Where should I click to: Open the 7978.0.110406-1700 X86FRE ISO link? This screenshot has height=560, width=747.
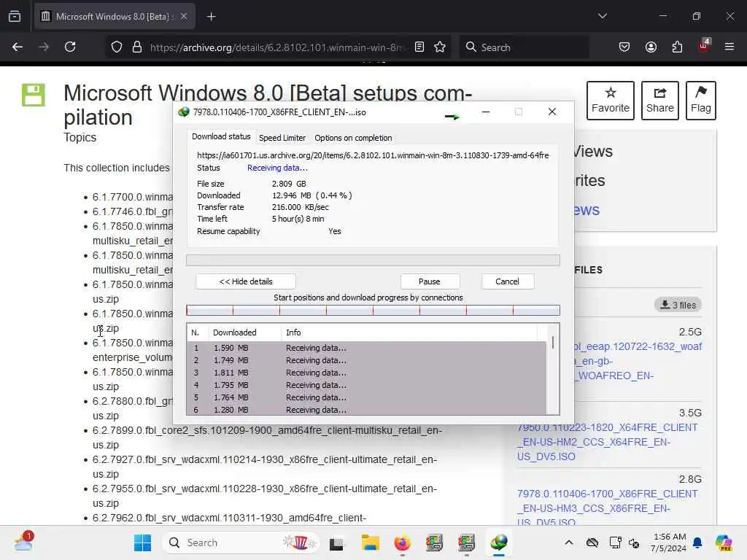pyautogui.click(x=608, y=507)
